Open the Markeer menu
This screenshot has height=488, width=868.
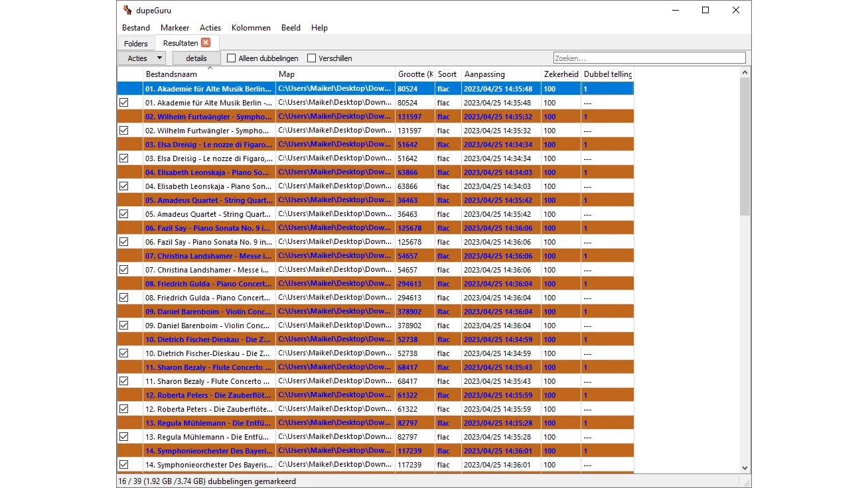pyautogui.click(x=175, y=28)
